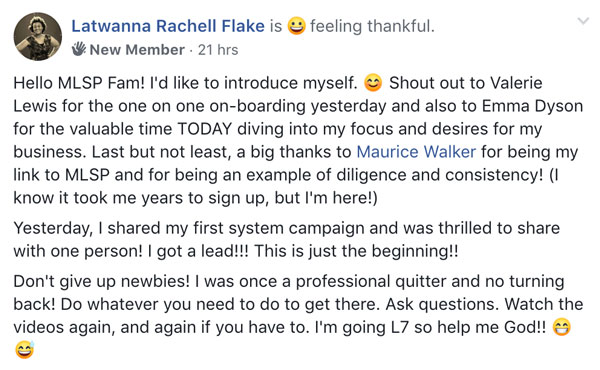Click the sweat smile emoji on the last line
Viewport: 600px width, 370px height.
click(x=24, y=350)
